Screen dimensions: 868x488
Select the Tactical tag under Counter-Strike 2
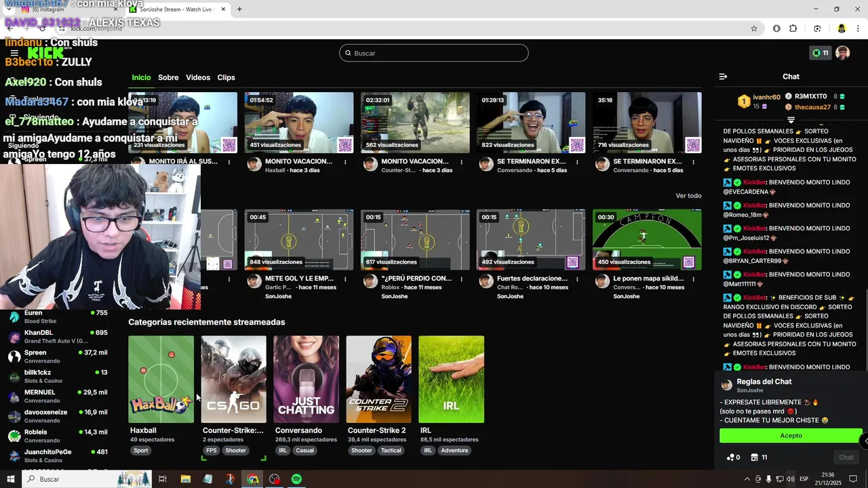click(391, 451)
